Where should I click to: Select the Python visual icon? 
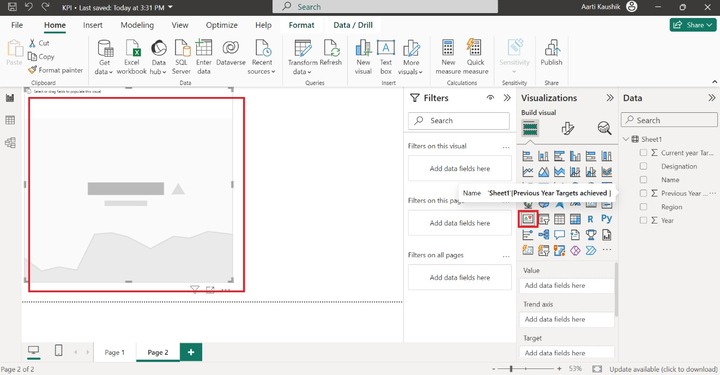607,219
